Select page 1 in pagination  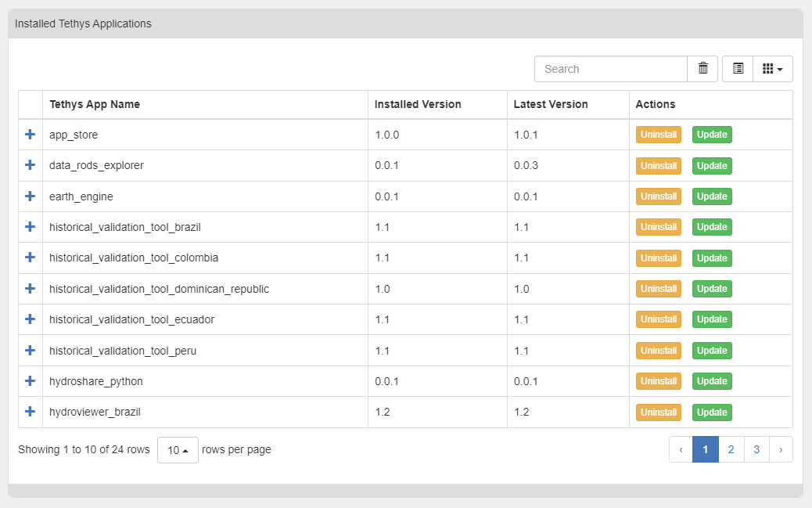[x=706, y=449]
